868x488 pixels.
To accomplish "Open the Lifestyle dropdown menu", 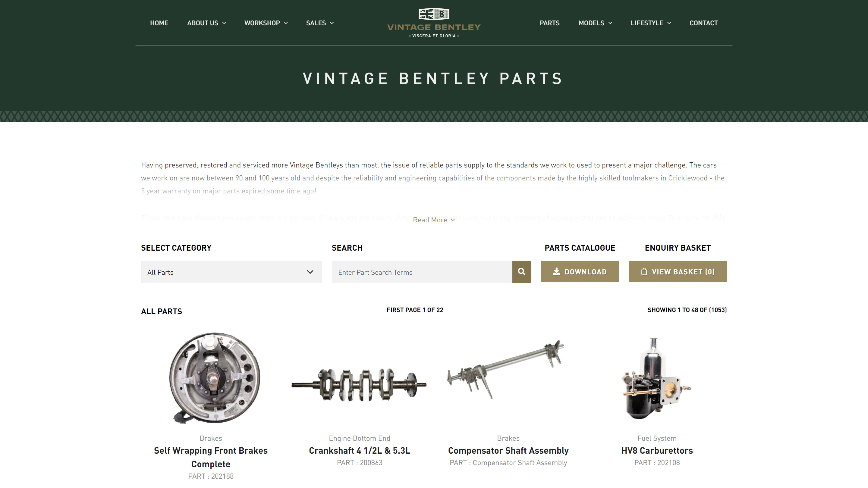I will tap(651, 23).
